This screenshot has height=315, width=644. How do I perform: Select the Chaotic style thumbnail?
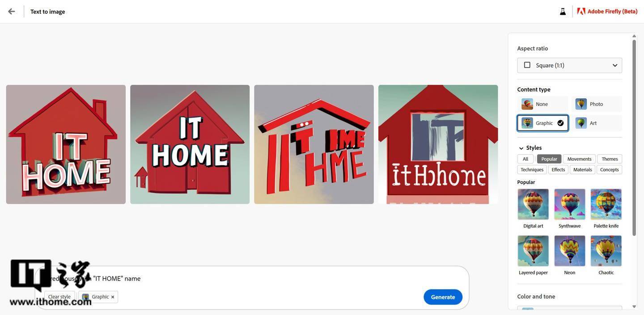(x=606, y=251)
